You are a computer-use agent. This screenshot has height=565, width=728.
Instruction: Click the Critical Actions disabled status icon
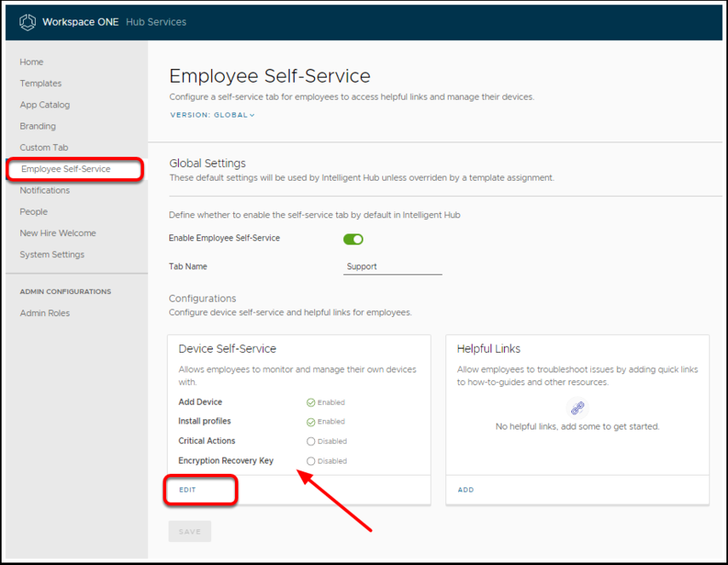click(x=311, y=441)
